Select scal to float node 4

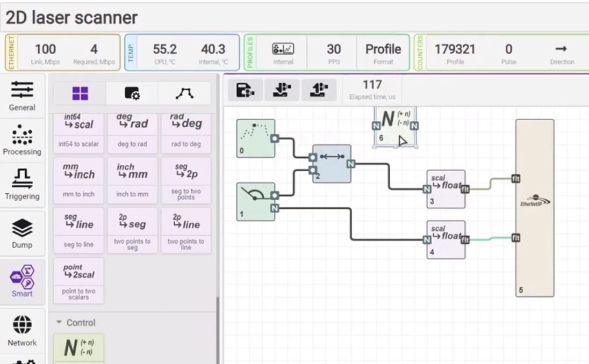[446, 239]
